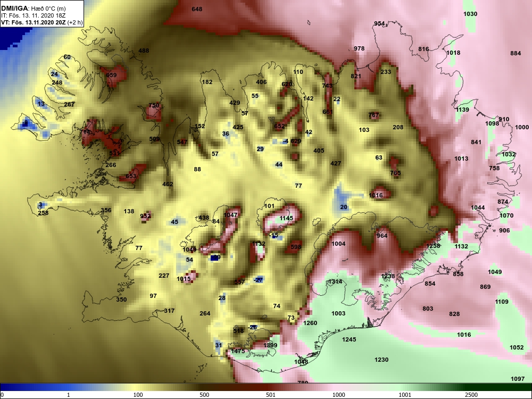Screen dimensions: 532x399
Task: Click the map value 1030
Action: coord(470,14)
